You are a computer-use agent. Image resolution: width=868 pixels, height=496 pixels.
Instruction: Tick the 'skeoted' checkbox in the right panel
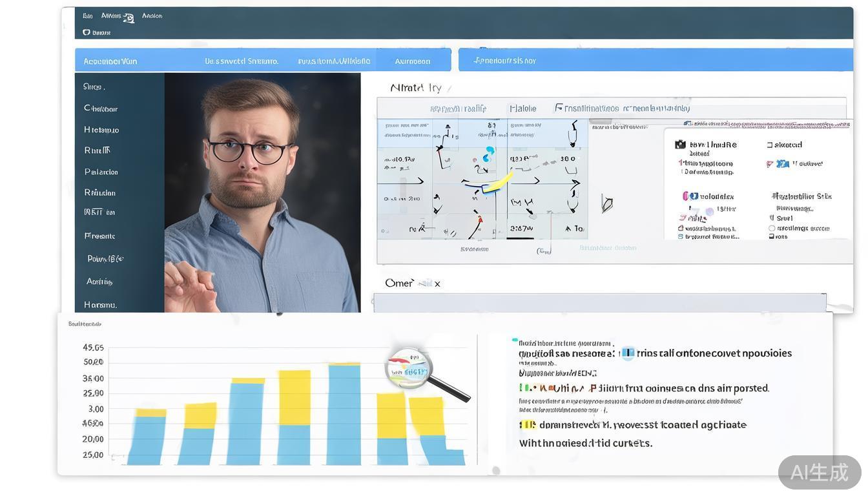(x=770, y=145)
